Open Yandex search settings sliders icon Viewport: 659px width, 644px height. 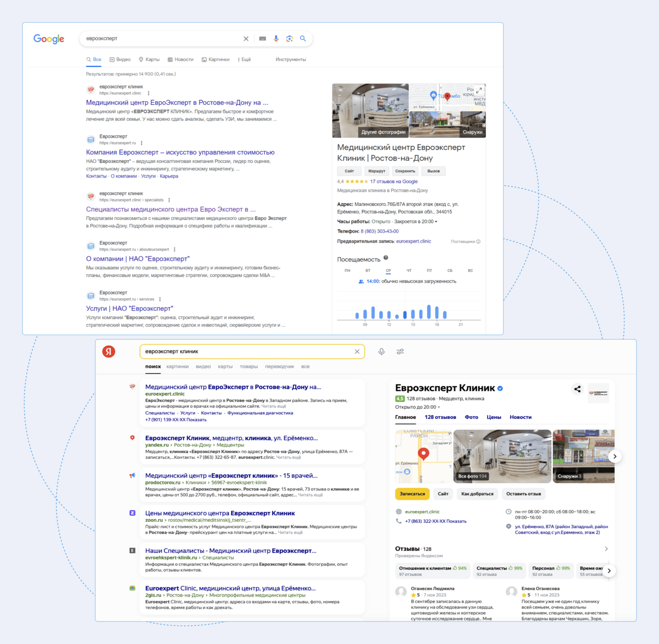[400, 352]
